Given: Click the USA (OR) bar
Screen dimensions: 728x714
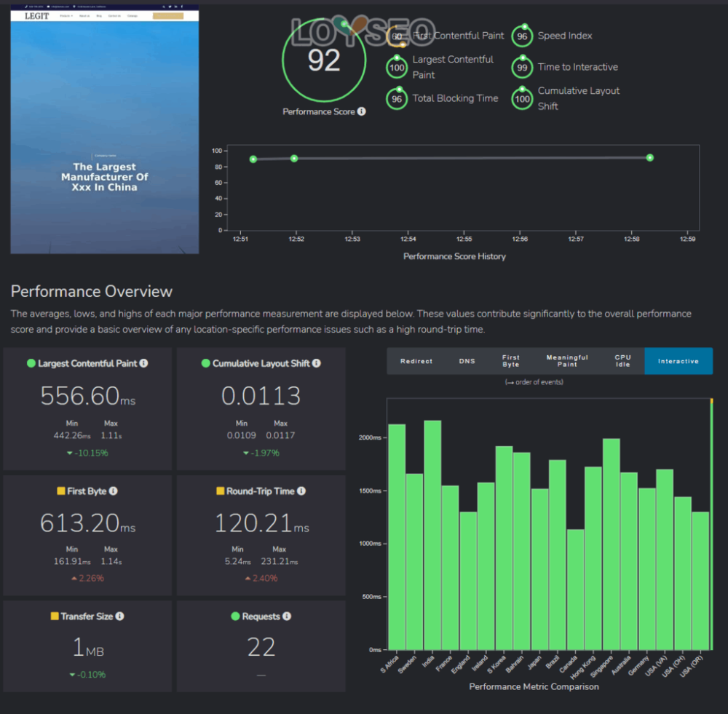Looking at the screenshot, I should (x=700, y=581).
